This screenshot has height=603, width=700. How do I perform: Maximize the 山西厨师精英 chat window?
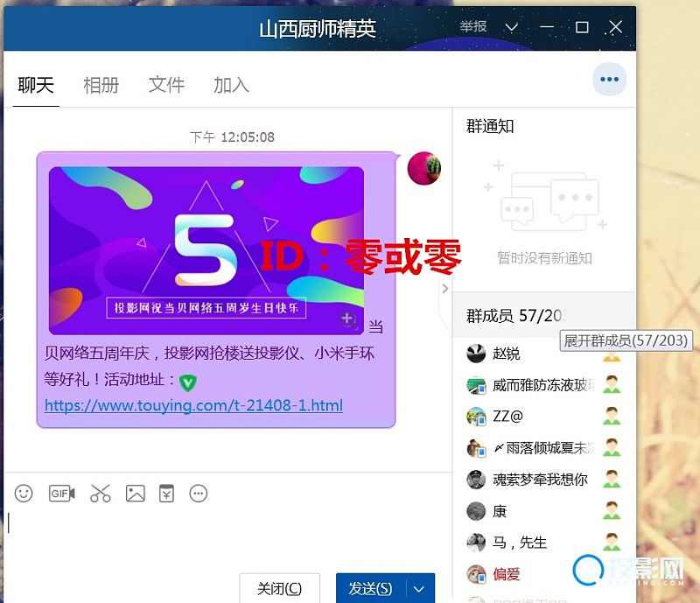tap(582, 27)
